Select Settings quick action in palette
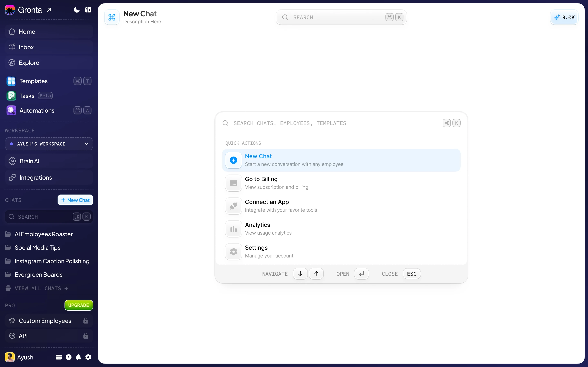This screenshot has width=588, height=367. point(341,252)
